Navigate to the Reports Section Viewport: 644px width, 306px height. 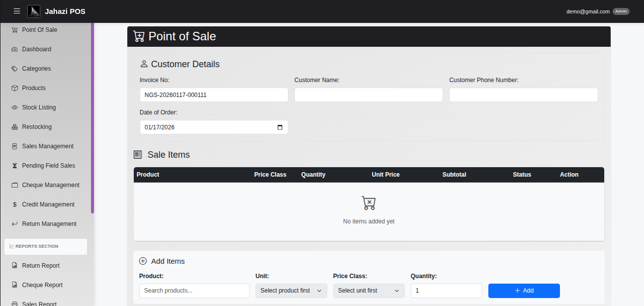pos(45,246)
